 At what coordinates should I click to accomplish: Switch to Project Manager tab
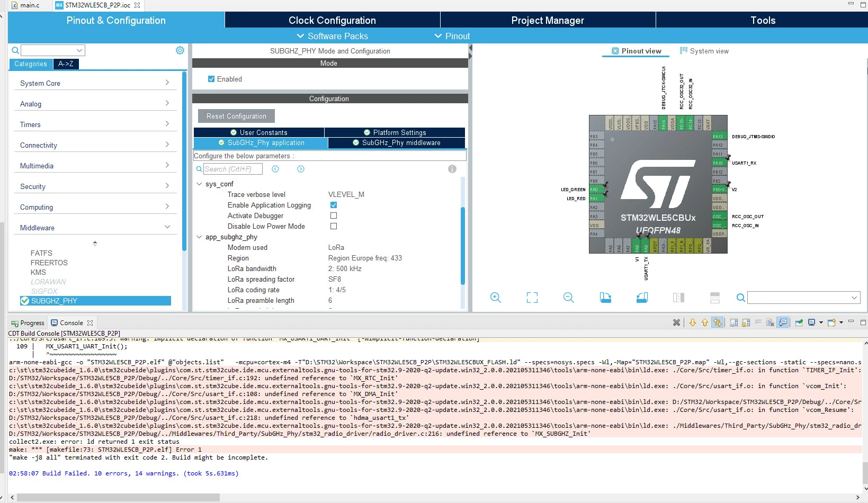click(548, 20)
